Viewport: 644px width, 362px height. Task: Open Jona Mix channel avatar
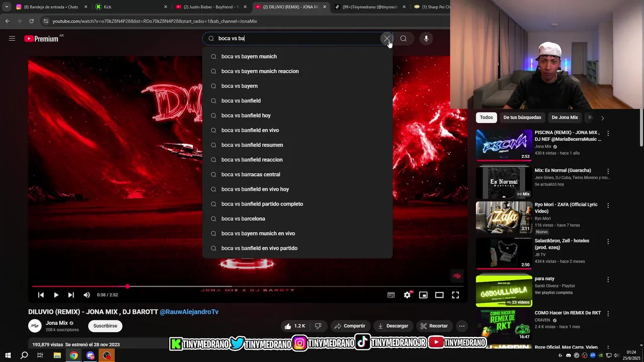(x=35, y=326)
